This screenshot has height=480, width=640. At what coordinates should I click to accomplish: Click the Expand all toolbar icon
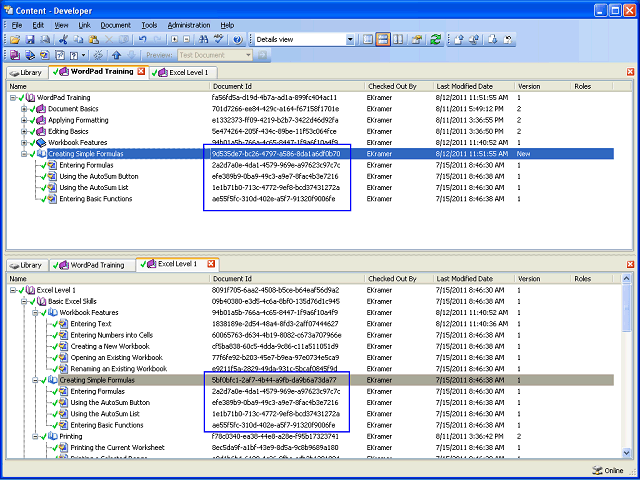point(175,40)
